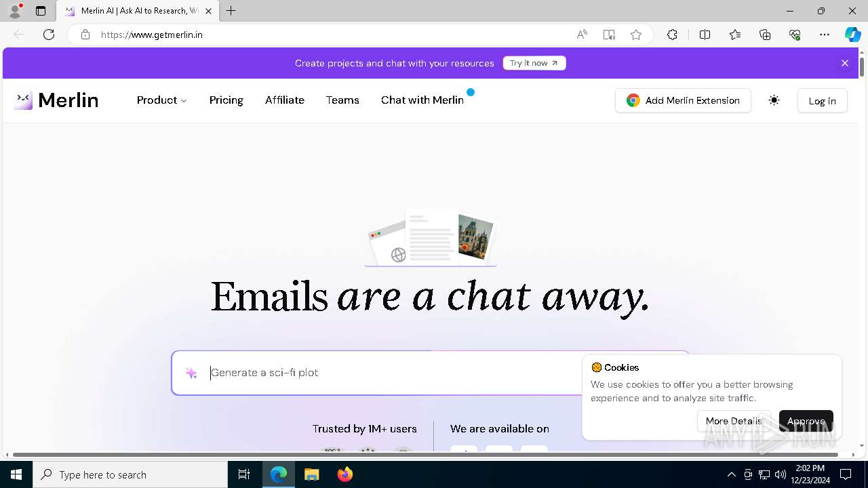Toggle the light/dark theme sun icon

[774, 100]
